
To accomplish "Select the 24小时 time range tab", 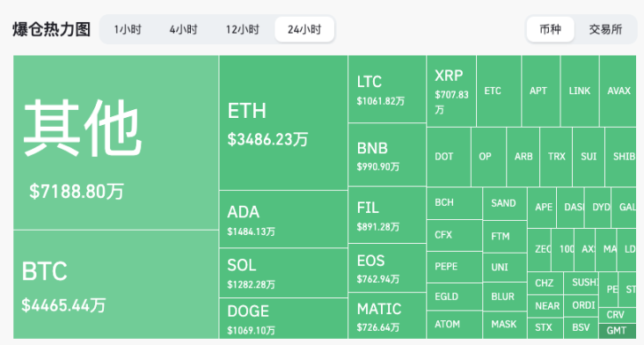I will 304,30.
